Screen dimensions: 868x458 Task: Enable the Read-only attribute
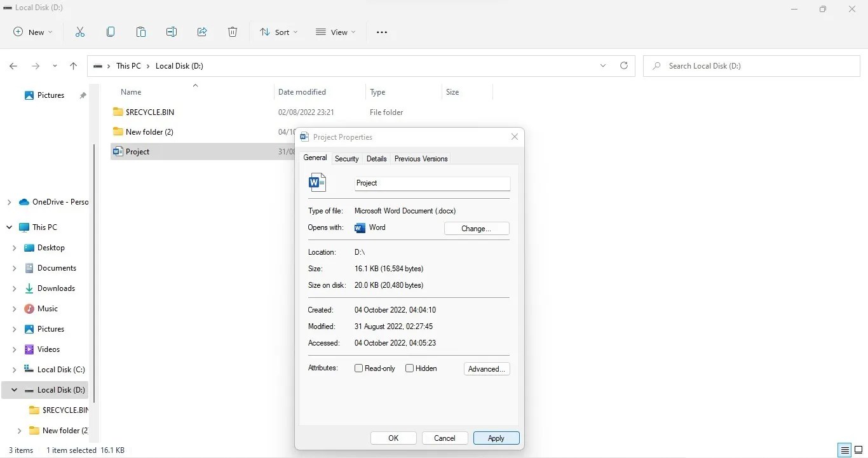coord(358,368)
